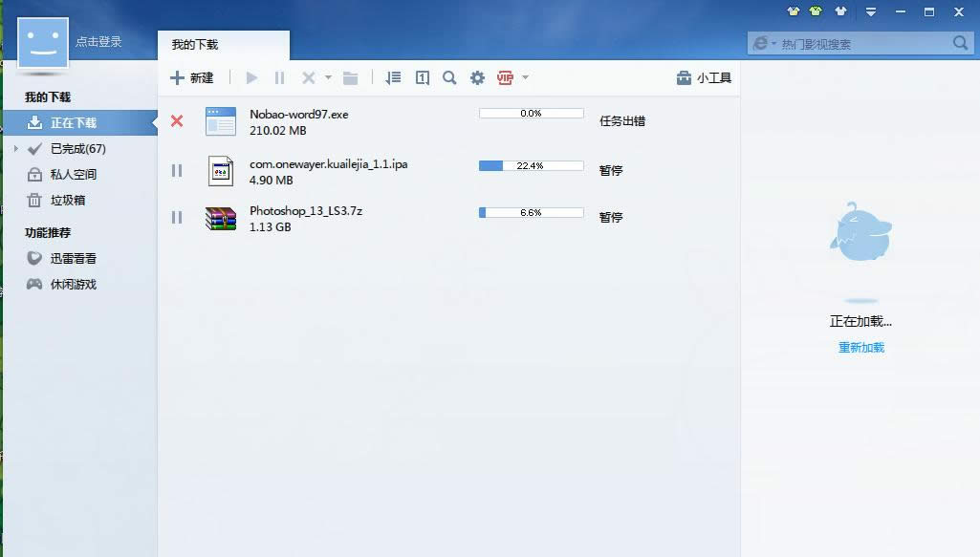Click the ipa file type icon
Image resolution: width=980 pixels, height=557 pixels.
221,170
